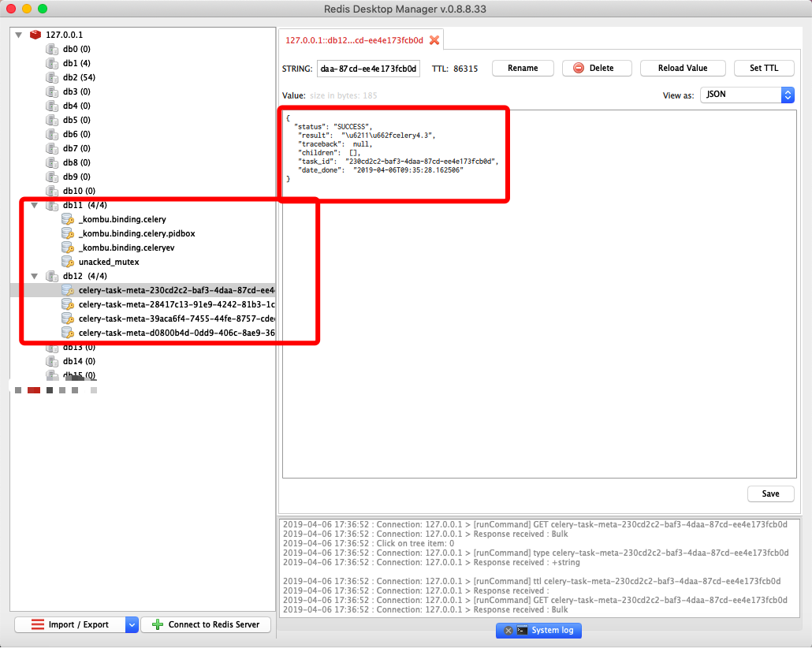This screenshot has width=812, height=648.
Task: Click log line 'Response received : +string'
Action: pos(431,563)
